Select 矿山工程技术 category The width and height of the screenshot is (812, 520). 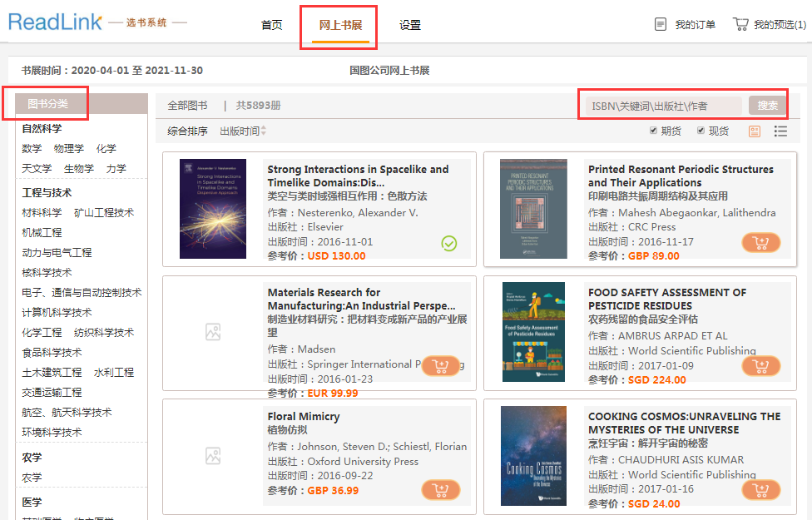(x=104, y=213)
